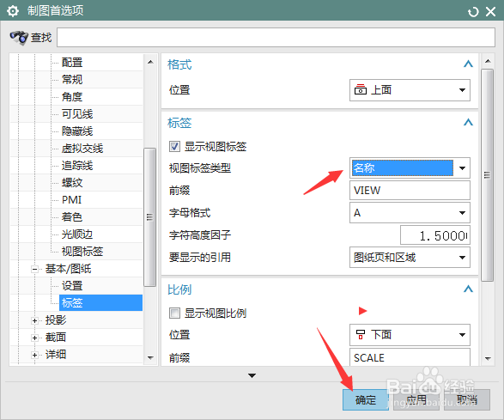This screenshot has height=420, width=504.
Task: Expand the 详细 tree node
Action: tap(34, 355)
